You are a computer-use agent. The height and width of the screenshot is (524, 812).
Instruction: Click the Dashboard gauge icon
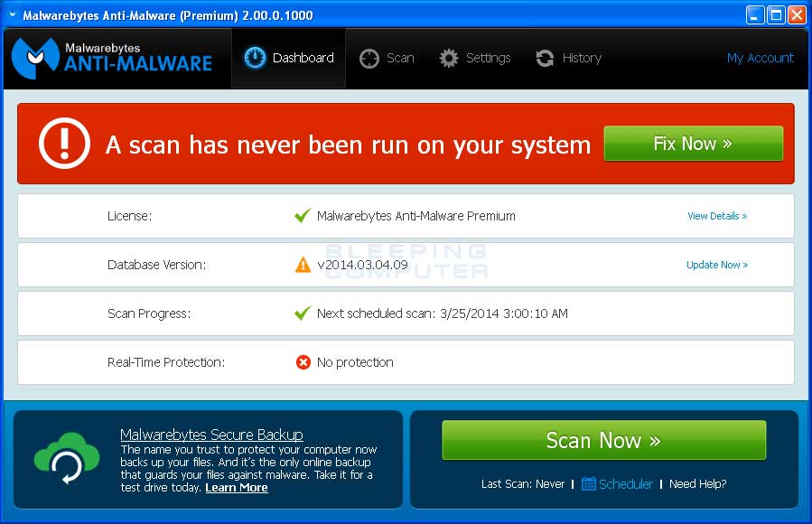[x=255, y=58]
